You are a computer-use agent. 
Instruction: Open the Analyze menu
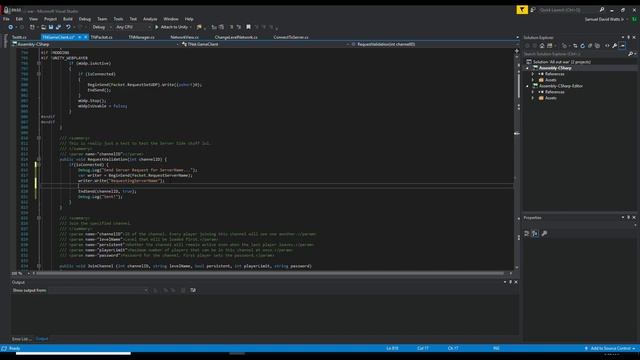tap(150, 19)
